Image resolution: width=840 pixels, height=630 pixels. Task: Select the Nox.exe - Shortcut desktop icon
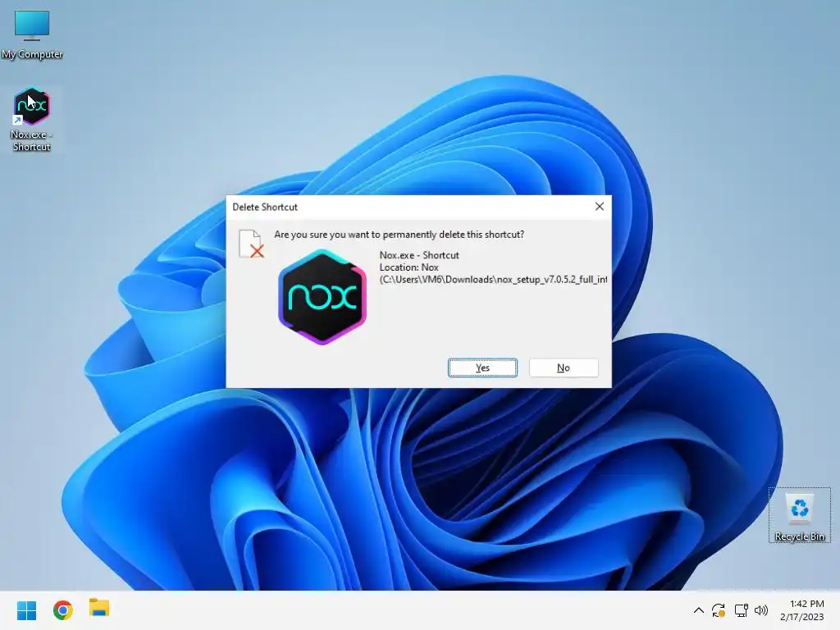pyautogui.click(x=32, y=119)
